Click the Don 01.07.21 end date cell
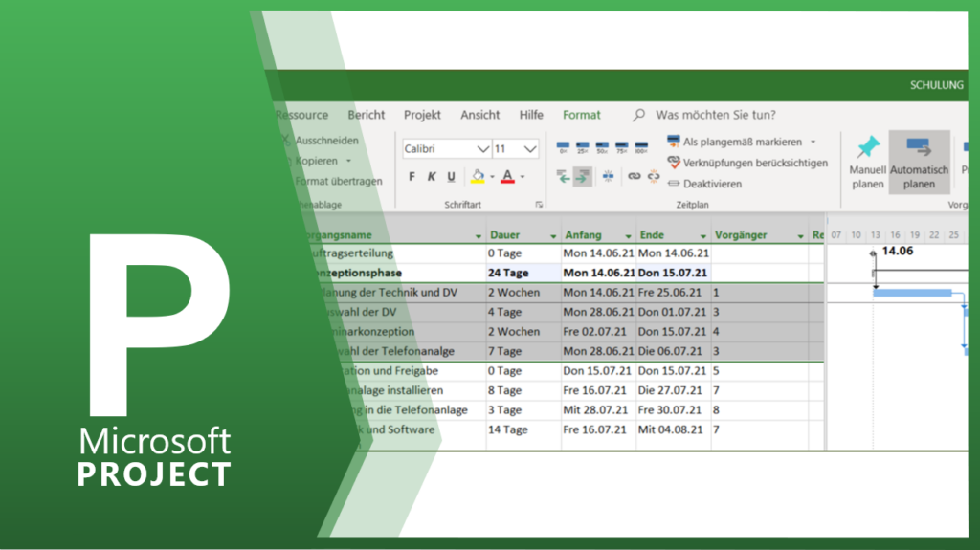Screen dimensions: 980x550 [x=674, y=312]
